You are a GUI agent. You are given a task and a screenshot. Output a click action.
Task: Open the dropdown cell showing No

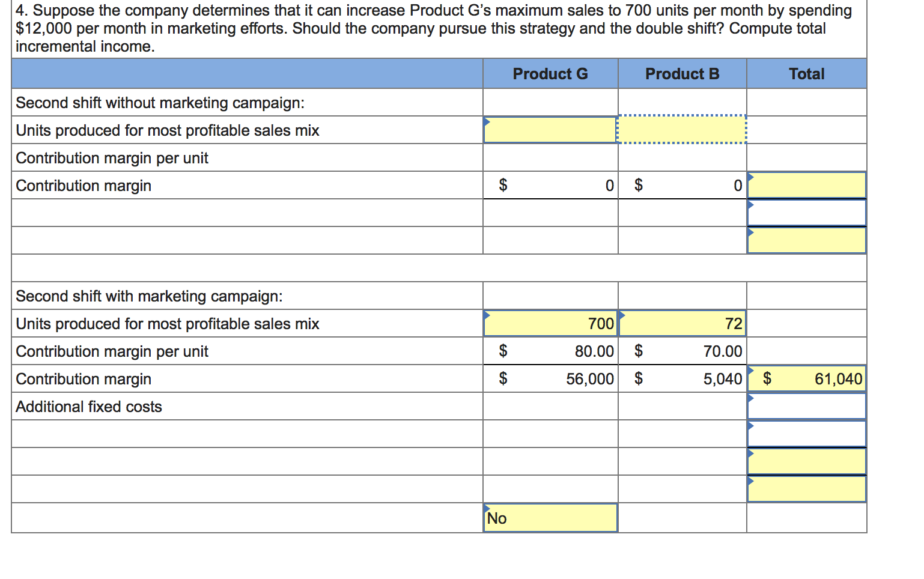[x=550, y=518]
